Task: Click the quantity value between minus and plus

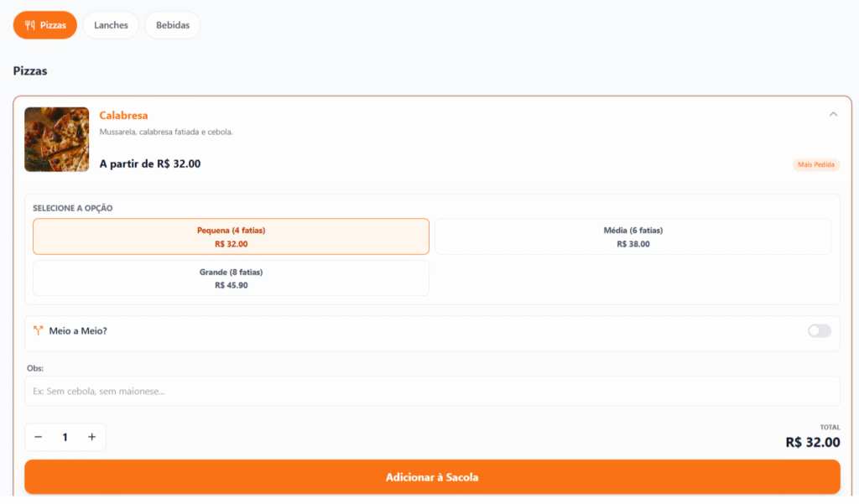Action: [x=65, y=437]
